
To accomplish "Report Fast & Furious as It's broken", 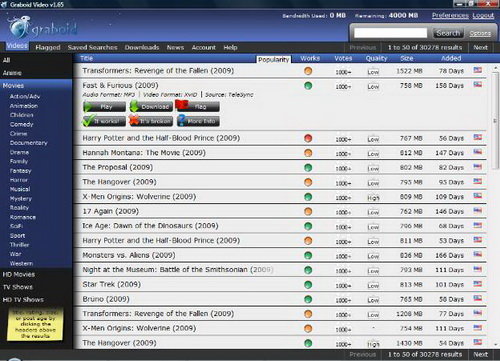I will tap(151, 121).
